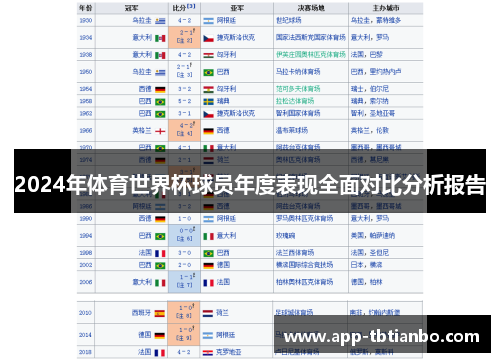
Task: Click the Netherlands flag in the 2010 row
Action: (208, 313)
